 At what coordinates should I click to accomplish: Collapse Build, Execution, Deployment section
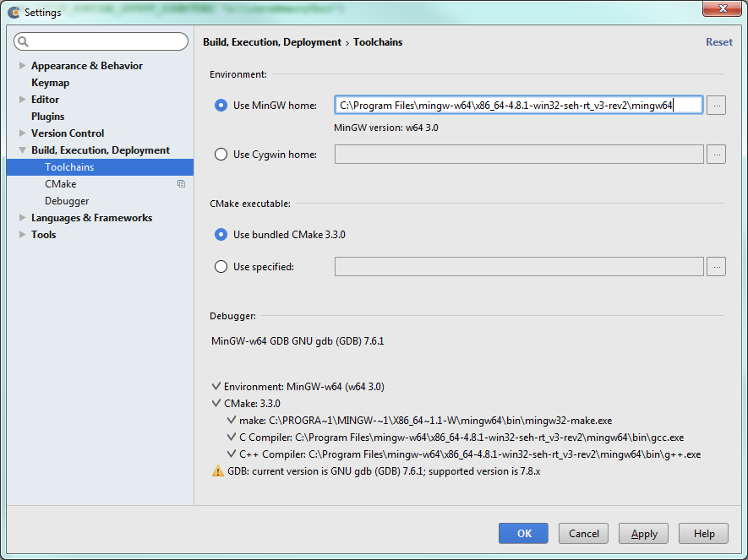(22, 150)
